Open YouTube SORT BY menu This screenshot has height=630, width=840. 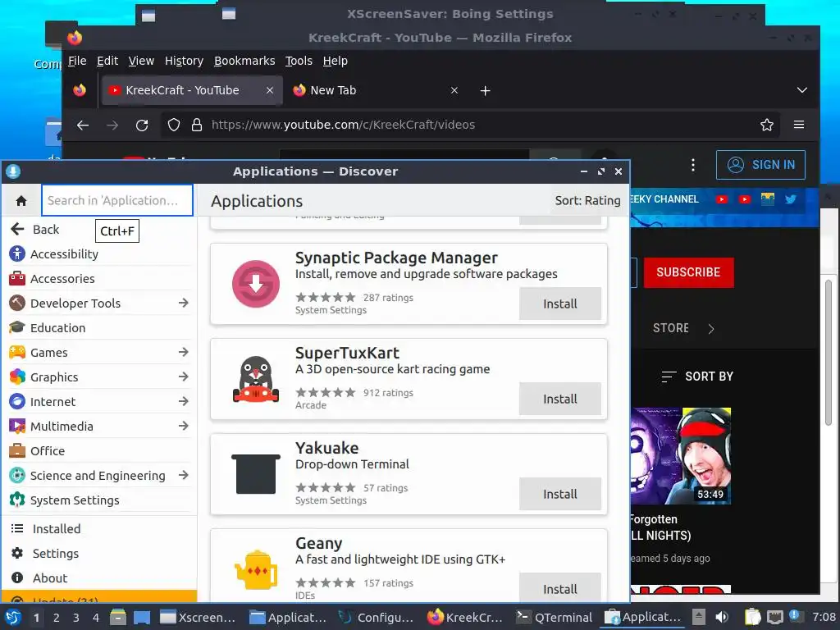[697, 377]
